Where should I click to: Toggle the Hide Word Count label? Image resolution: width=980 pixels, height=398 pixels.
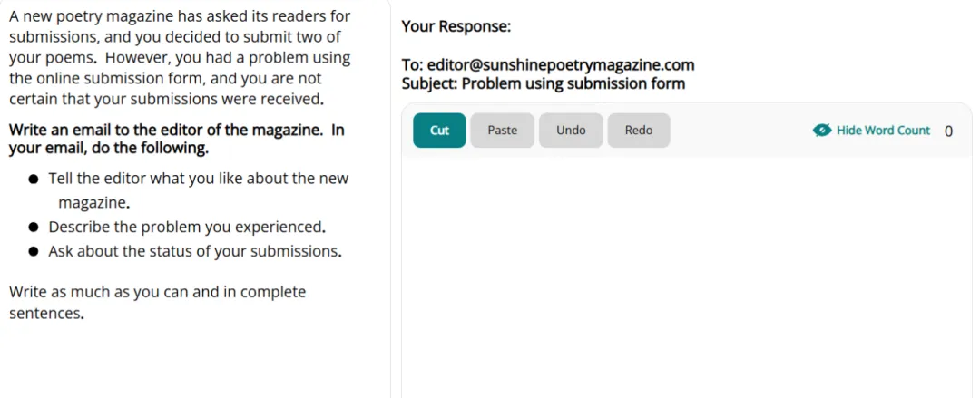click(x=883, y=130)
